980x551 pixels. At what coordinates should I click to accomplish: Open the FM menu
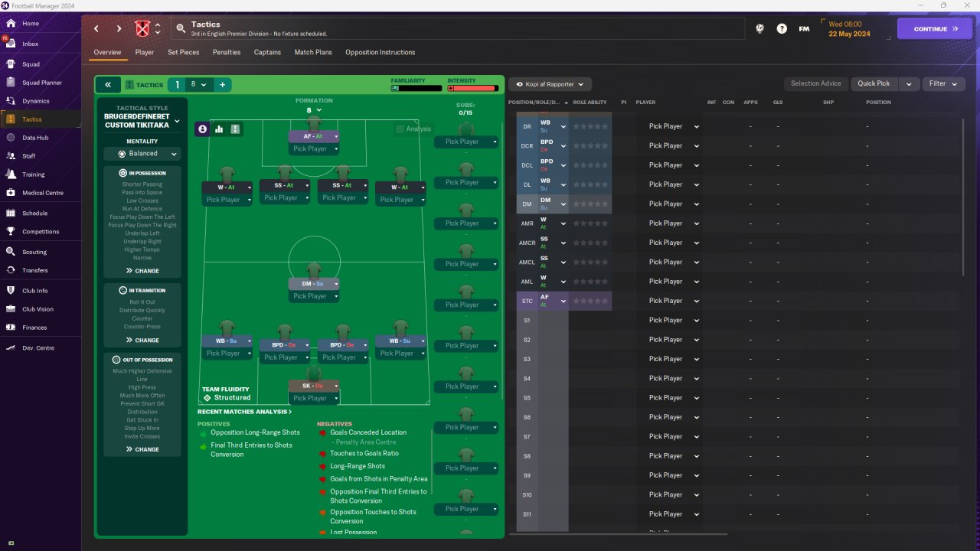804,28
